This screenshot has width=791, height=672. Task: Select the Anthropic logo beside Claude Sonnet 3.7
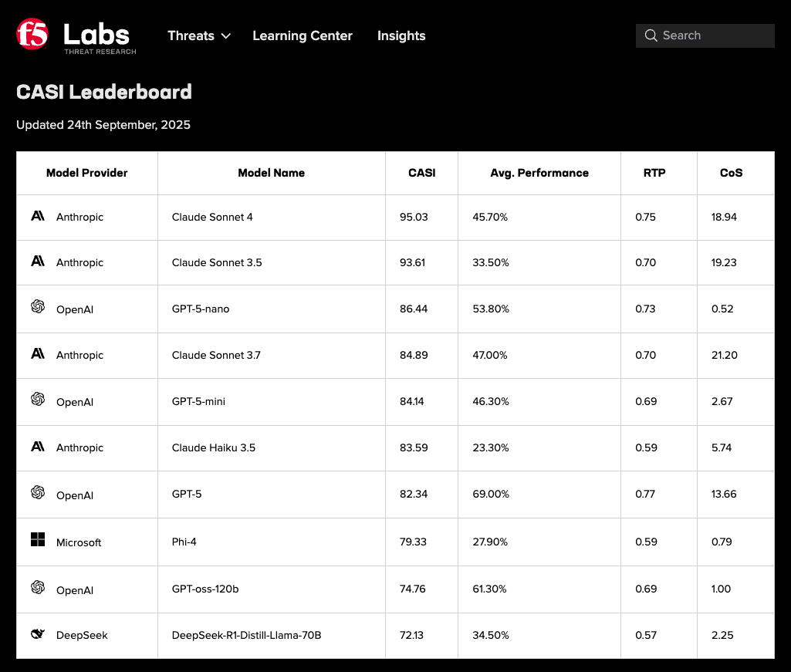point(37,353)
